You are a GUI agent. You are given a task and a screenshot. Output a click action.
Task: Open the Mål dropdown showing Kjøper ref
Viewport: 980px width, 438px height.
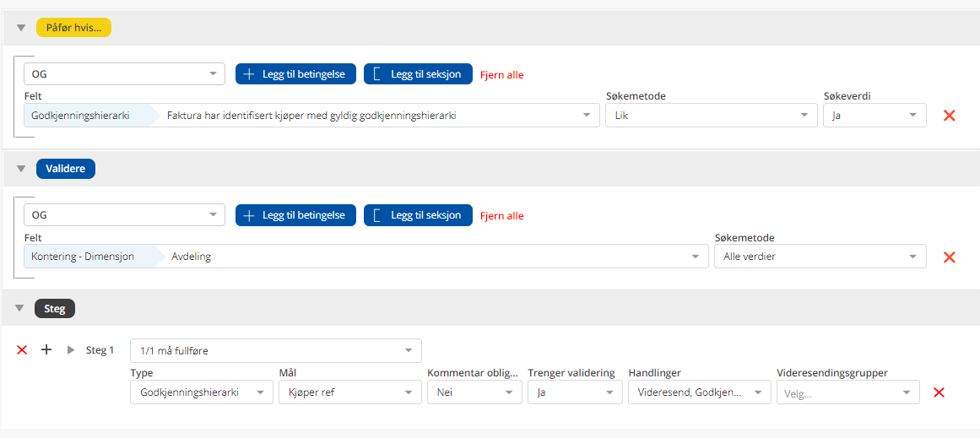click(x=349, y=392)
